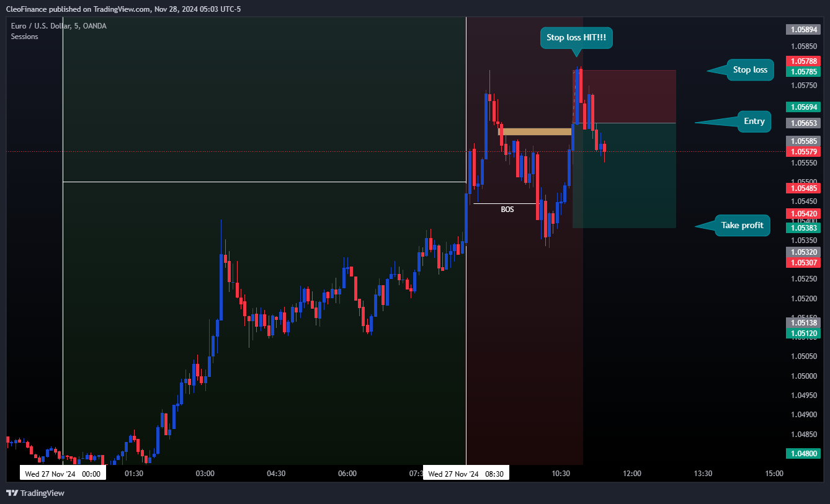Click the 12:00 time axis label

tap(632, 474)
